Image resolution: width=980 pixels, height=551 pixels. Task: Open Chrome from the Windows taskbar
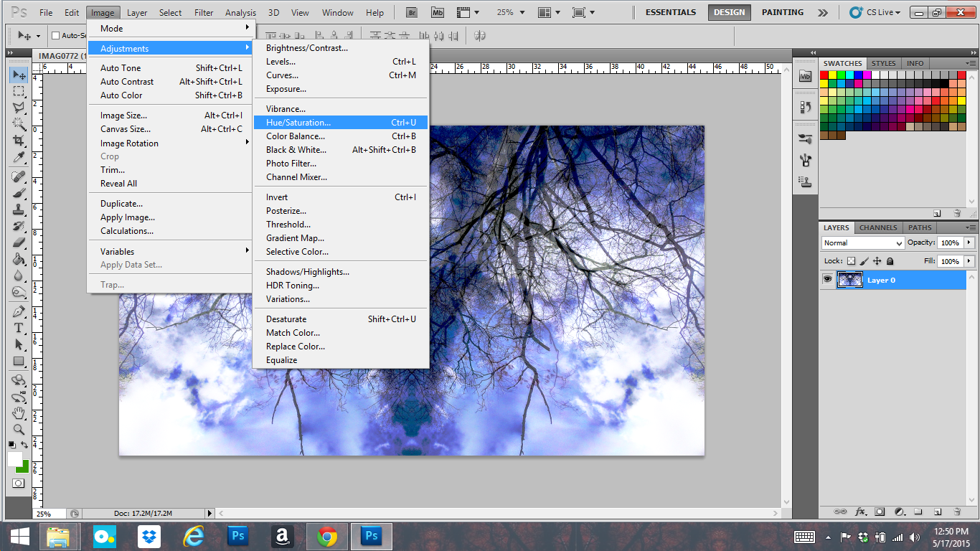pyautogui.click(x=326, y=536)
